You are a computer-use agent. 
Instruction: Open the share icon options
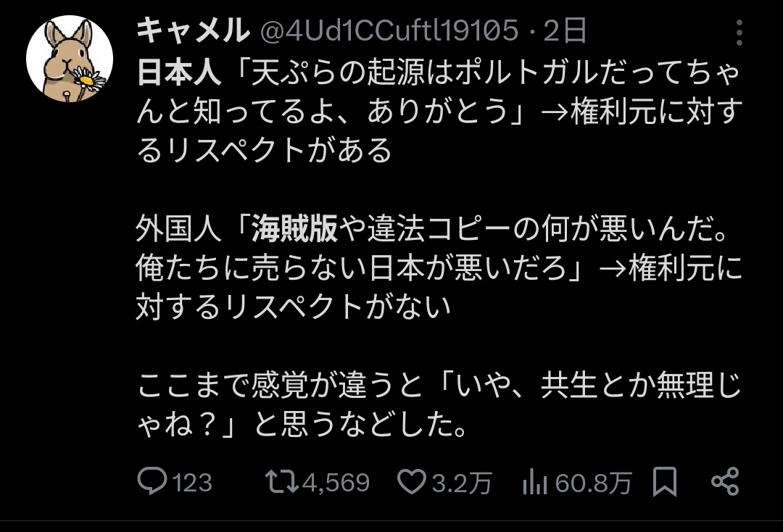pos(725,481)
